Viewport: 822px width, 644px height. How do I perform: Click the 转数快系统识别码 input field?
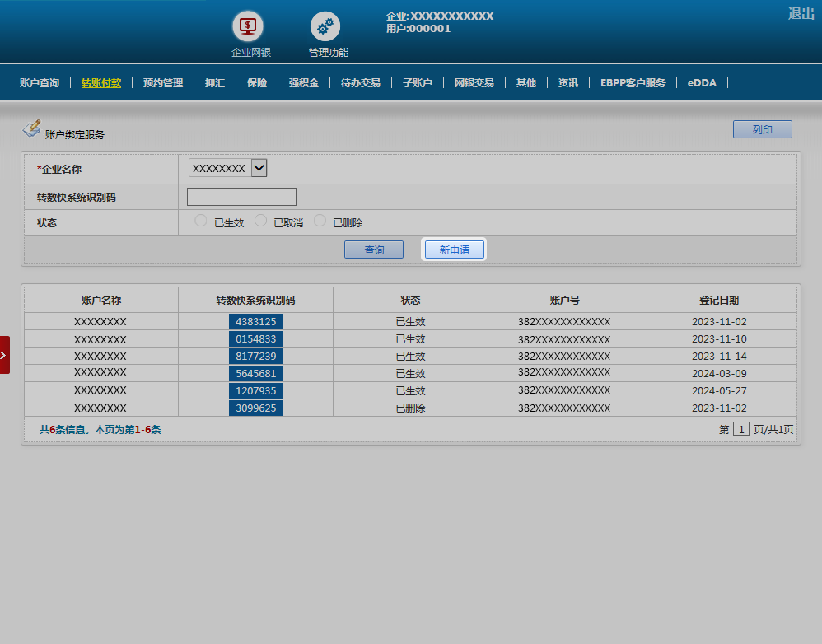(241, 197)
